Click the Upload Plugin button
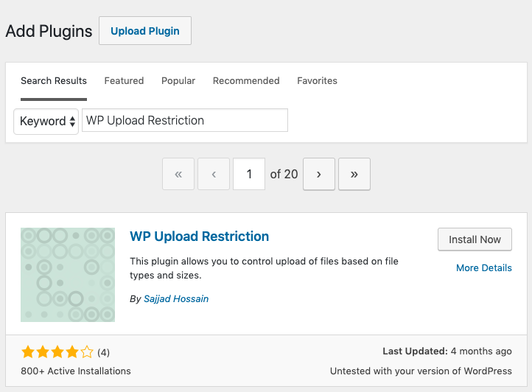 [145, 31]
